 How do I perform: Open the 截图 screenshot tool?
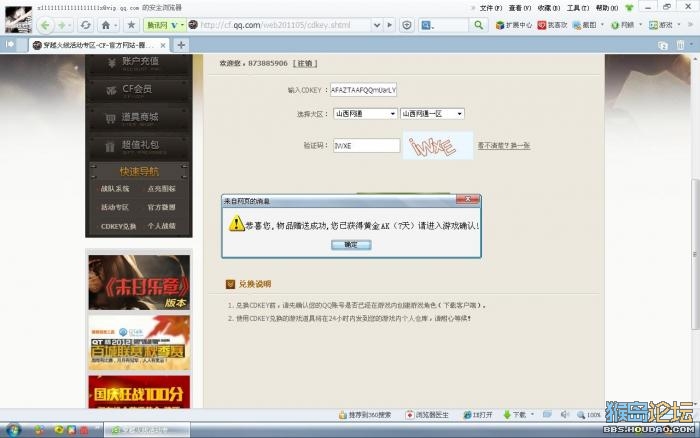(x=585, y=25)
